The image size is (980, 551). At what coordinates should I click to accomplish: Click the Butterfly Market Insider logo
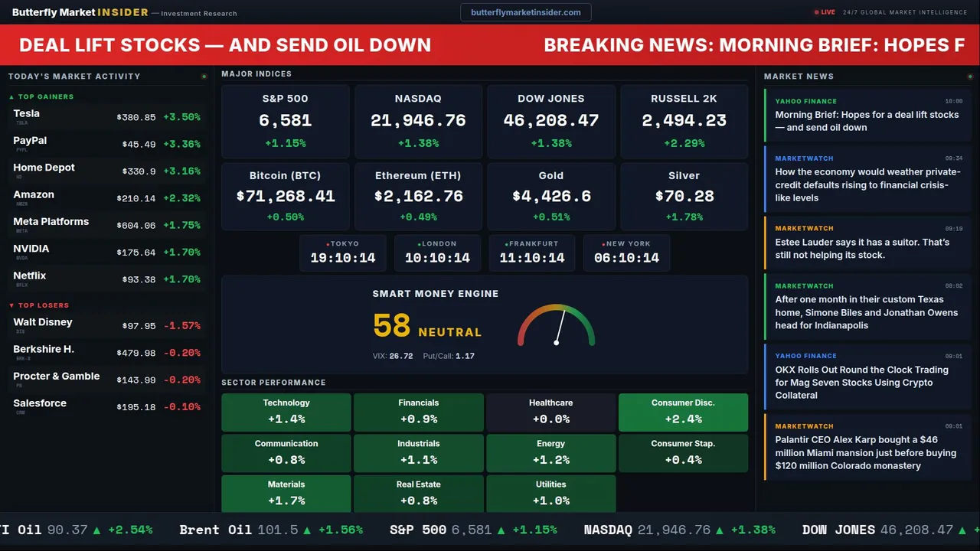(80, 12)
